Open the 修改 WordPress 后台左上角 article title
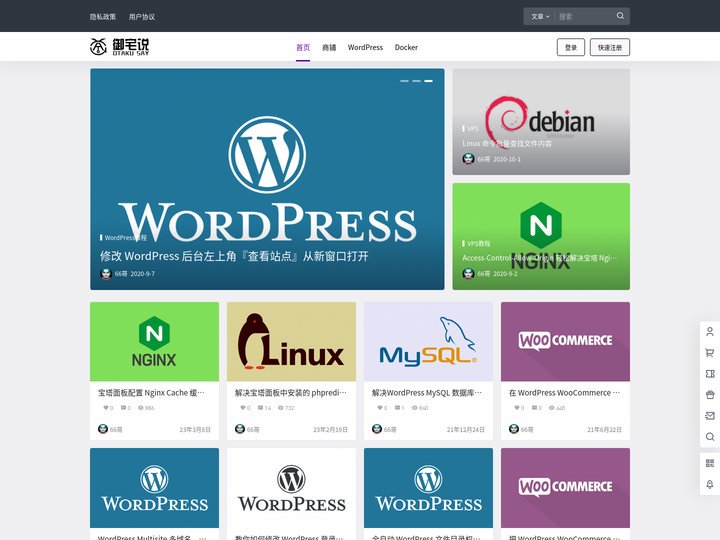This screenshot has height=540, width=720. tap(234, 256)
